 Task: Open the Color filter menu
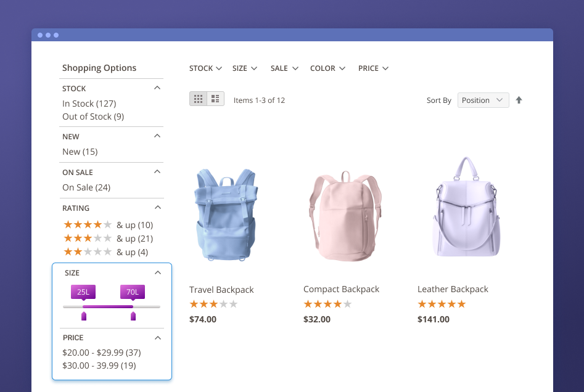[x=327, y=68]
